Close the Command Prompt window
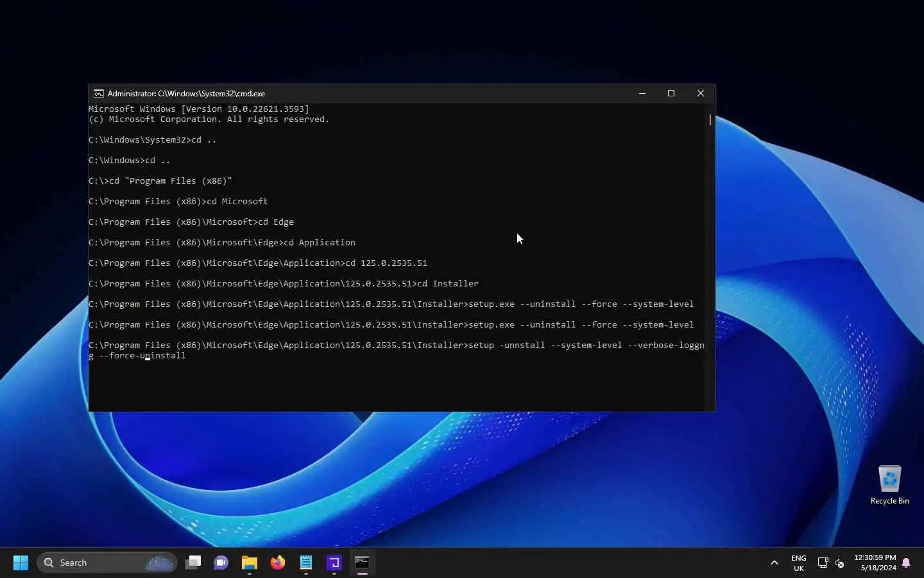924x578 pixels. 701,93
